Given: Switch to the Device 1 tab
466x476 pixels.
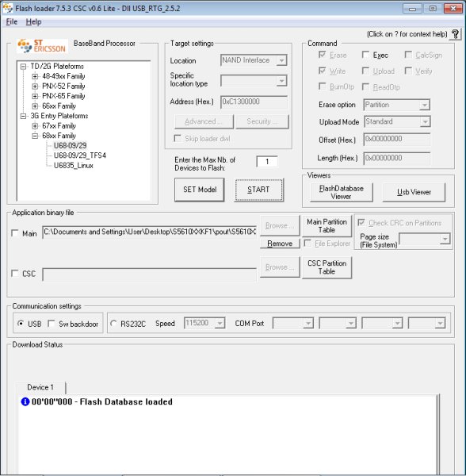Looking at the screenshot, I should [40, 387].
